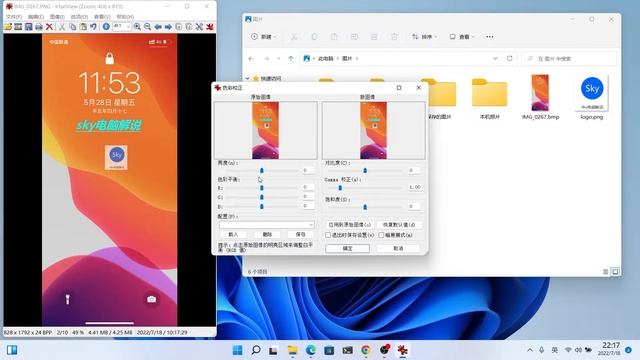
Task: Go to previous image with left arrow
Action: point(158,27)
